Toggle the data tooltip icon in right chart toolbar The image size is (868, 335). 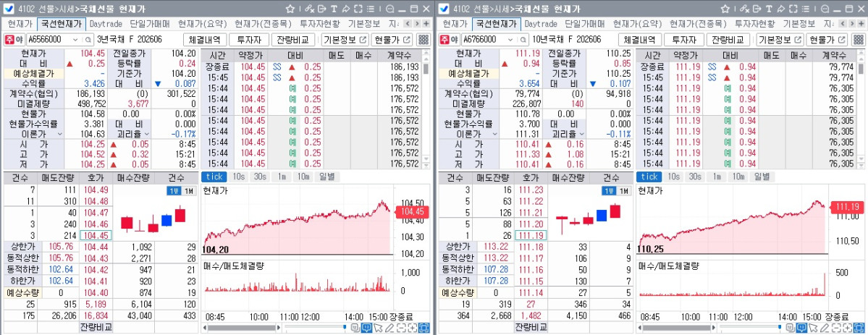coord(801,328)
